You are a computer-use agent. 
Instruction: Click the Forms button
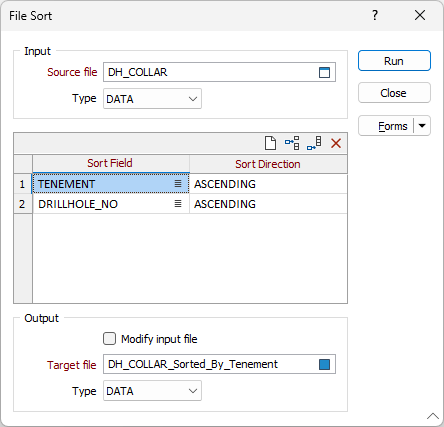pos(386,126)
